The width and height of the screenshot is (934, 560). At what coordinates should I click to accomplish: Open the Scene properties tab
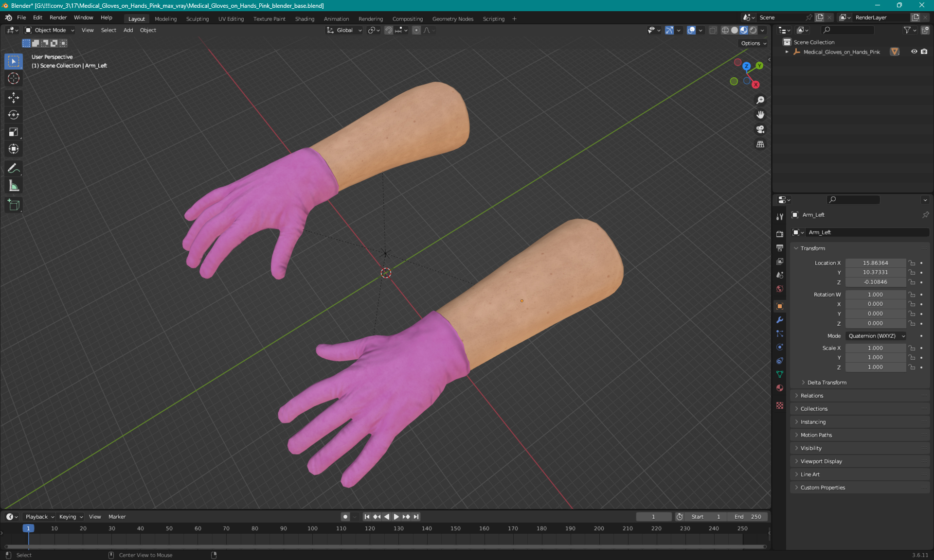click(780, 275)
